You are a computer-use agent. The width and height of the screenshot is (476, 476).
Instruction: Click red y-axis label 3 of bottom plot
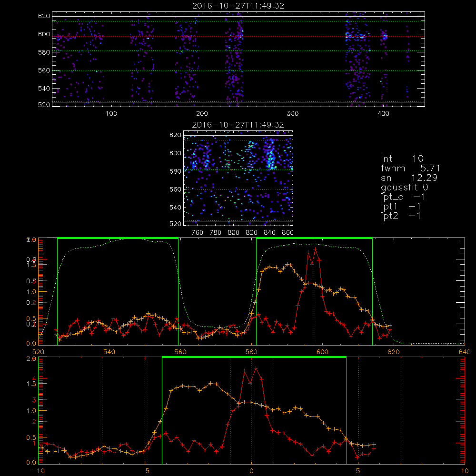34,400
